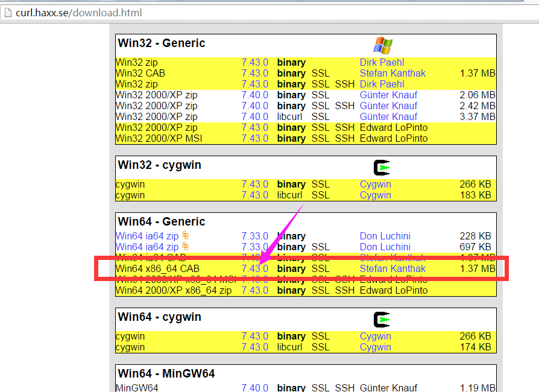
Task: Open the second Win64 ia64 zip link (697 KB)
Action: tap(147, 247)
